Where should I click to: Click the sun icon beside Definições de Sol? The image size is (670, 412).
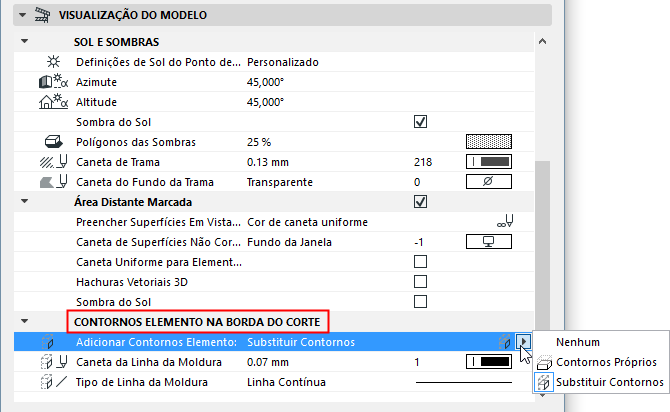tap(54, 61)
